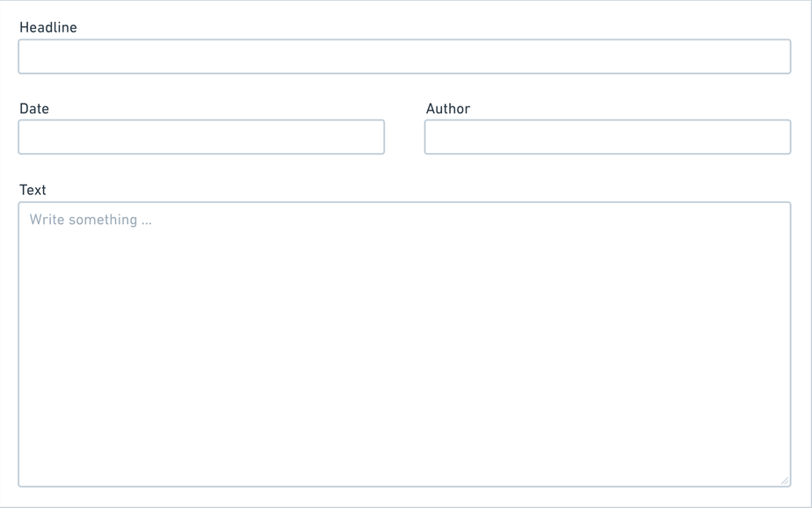Click inside the Text textarea
812x508 pixels.
click(404, 345)
